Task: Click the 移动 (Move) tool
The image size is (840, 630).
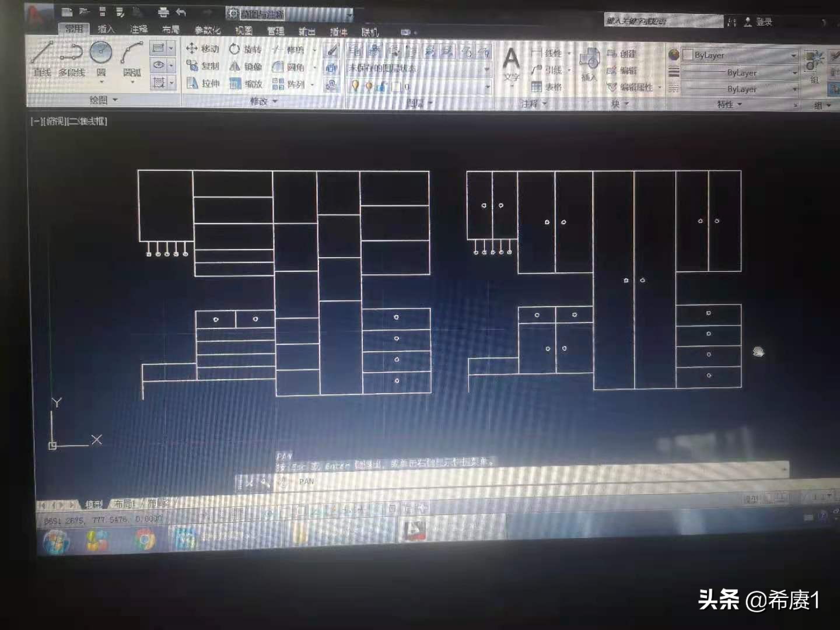Action: [202, 48]
